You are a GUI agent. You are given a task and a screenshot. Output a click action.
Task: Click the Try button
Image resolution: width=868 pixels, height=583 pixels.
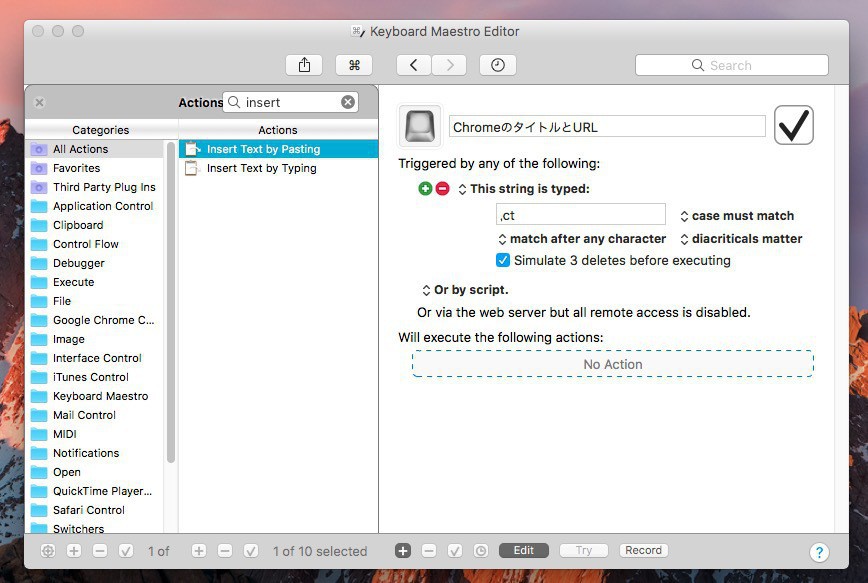[583, 550]
